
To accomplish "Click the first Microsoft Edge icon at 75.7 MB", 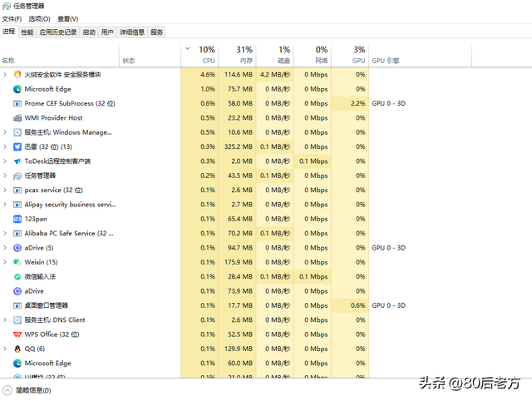I will point(17,89).
